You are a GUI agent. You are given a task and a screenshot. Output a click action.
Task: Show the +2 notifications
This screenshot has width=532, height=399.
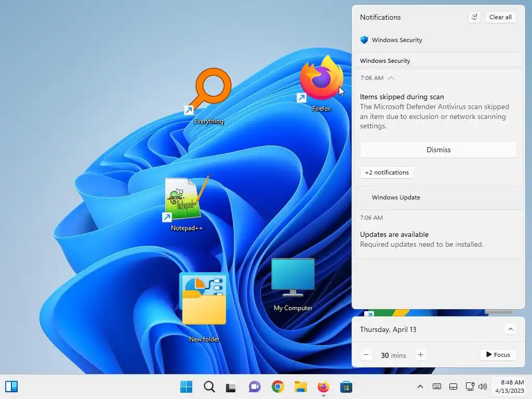387,172
